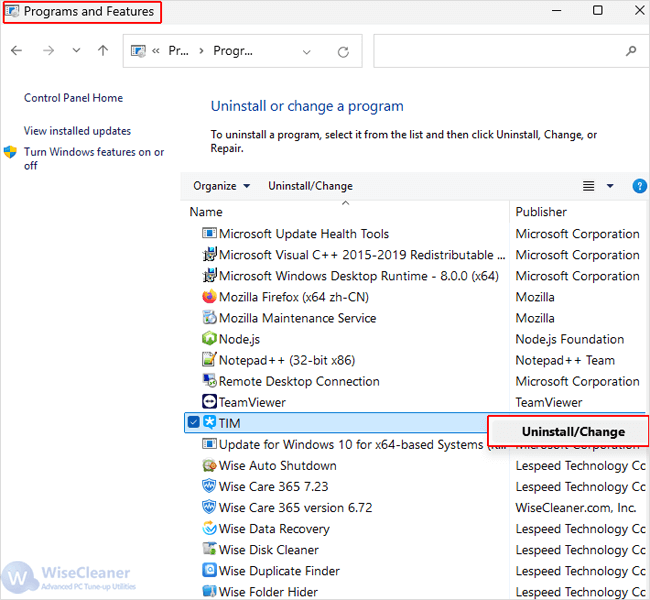Select the Wise Disk Cleaner icon
Viewport: 650px width, 600px height.
coord(209,549)
